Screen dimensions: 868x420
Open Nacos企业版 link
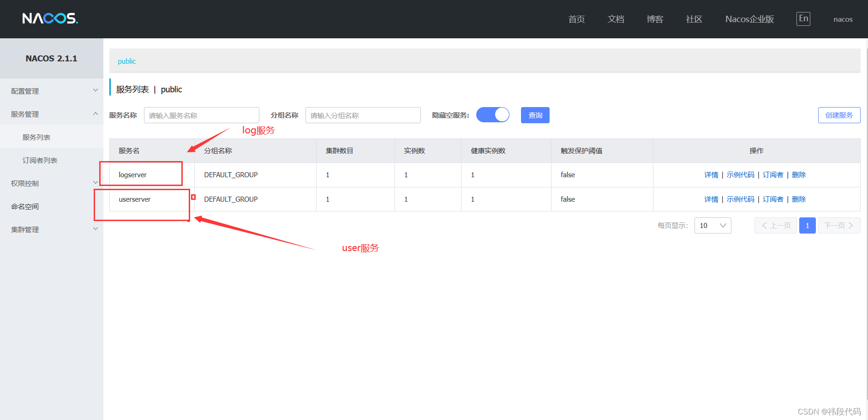click(x=749, y=19)
